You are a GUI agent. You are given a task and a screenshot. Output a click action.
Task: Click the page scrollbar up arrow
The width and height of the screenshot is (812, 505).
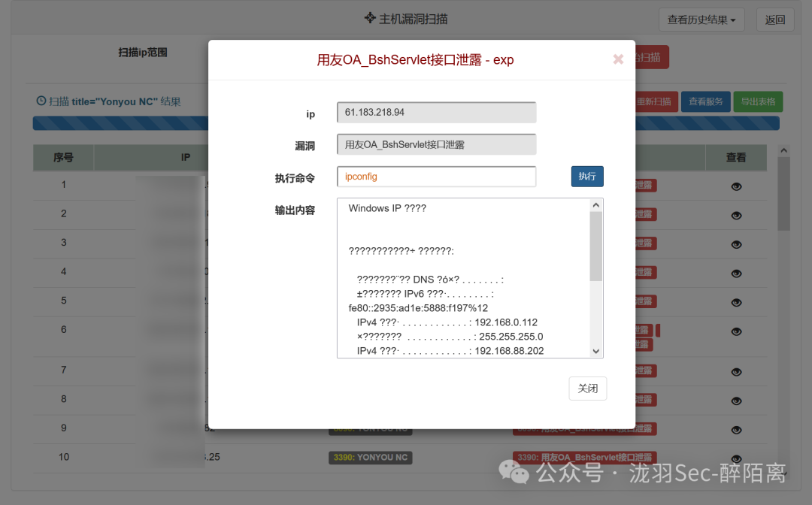pos(783,150)
